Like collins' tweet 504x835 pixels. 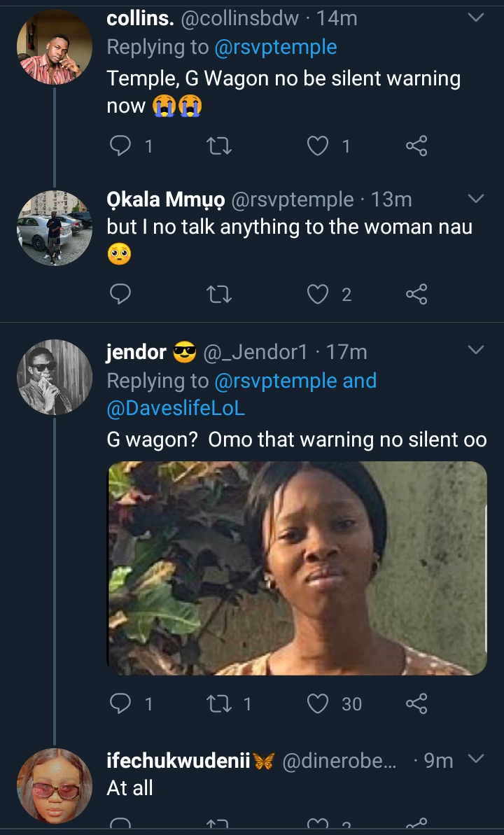click(x=318, y=146)
